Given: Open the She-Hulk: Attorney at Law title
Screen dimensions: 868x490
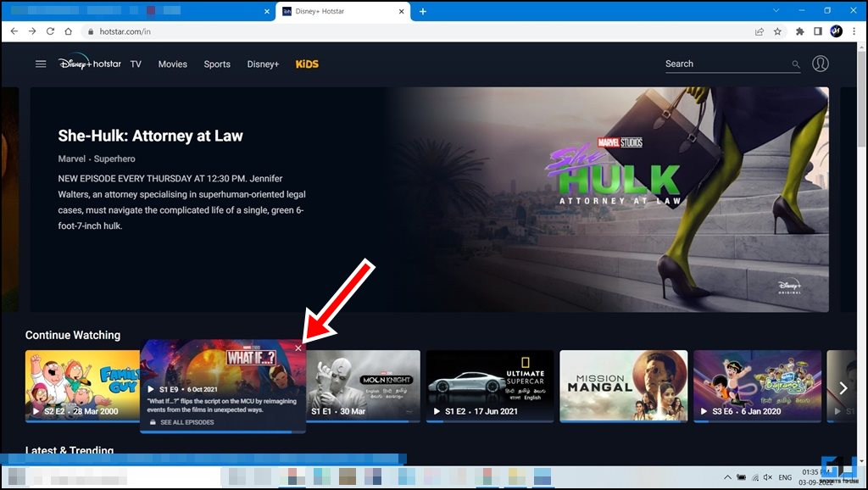Looking at the screenshot, I should tap(151, 136).
